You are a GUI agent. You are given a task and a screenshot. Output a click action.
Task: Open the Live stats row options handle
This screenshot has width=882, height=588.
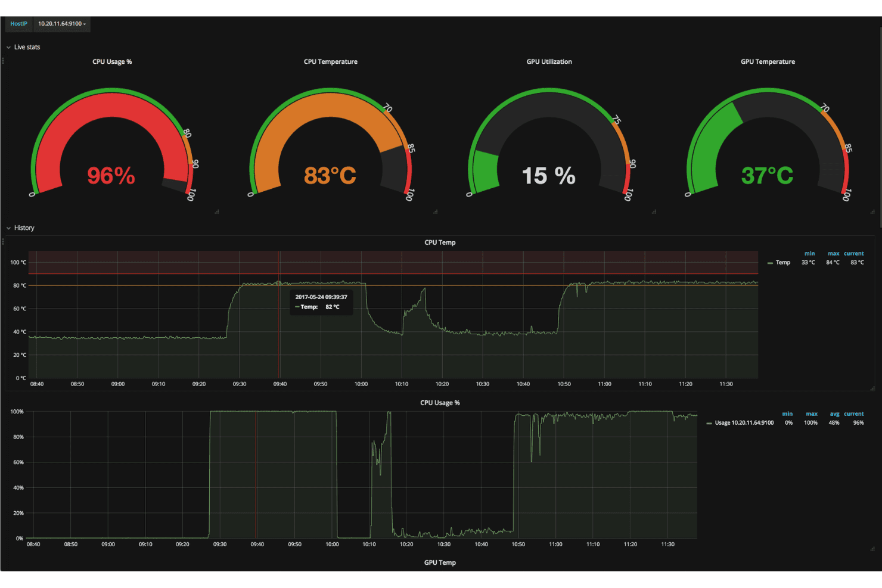pos(2,61)
